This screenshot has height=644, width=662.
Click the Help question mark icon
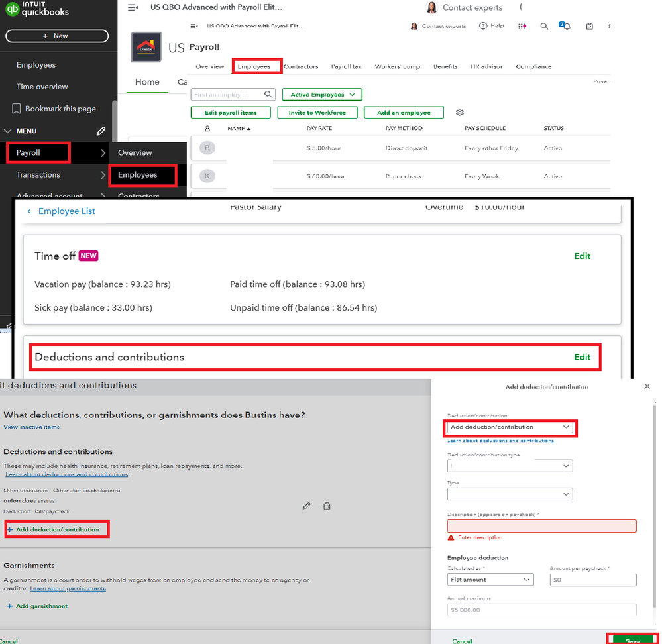[x=483, y=26]
